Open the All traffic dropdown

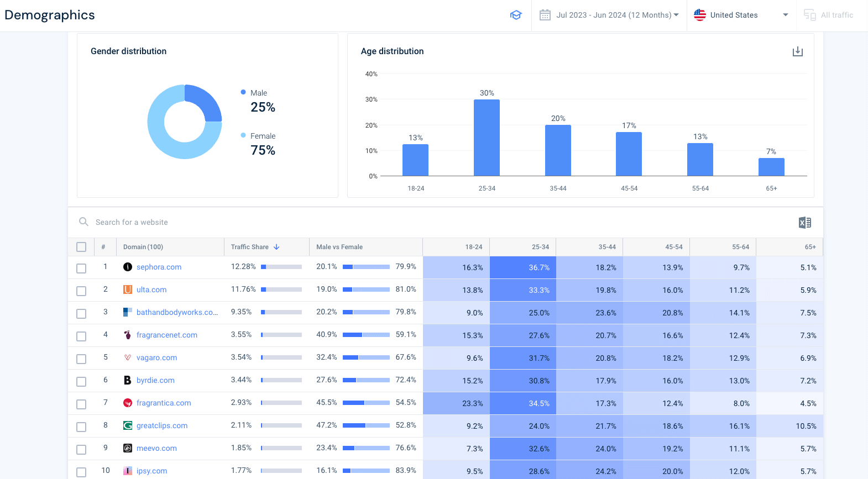pyautogui.click(x=829, y=15)
